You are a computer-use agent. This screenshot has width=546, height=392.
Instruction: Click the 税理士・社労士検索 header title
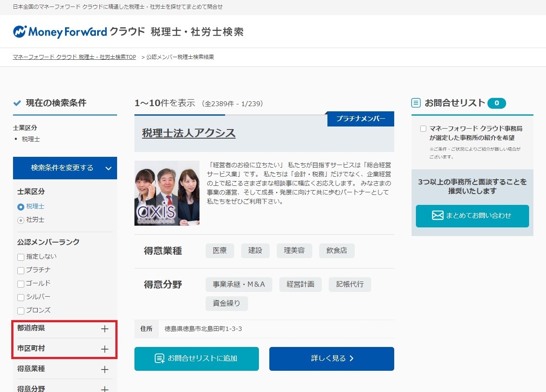click(197, 32)
